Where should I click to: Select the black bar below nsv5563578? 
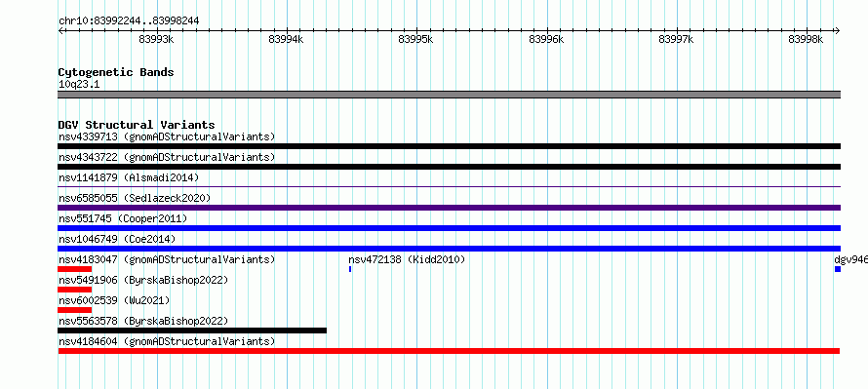[192, 331]
